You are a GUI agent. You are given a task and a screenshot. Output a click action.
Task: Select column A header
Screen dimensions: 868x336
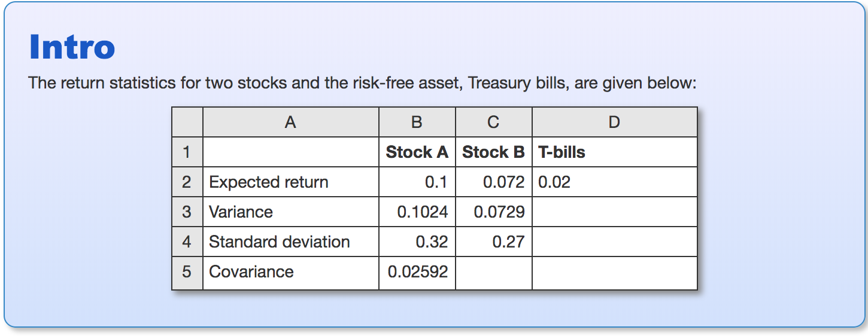pos(290,123)
